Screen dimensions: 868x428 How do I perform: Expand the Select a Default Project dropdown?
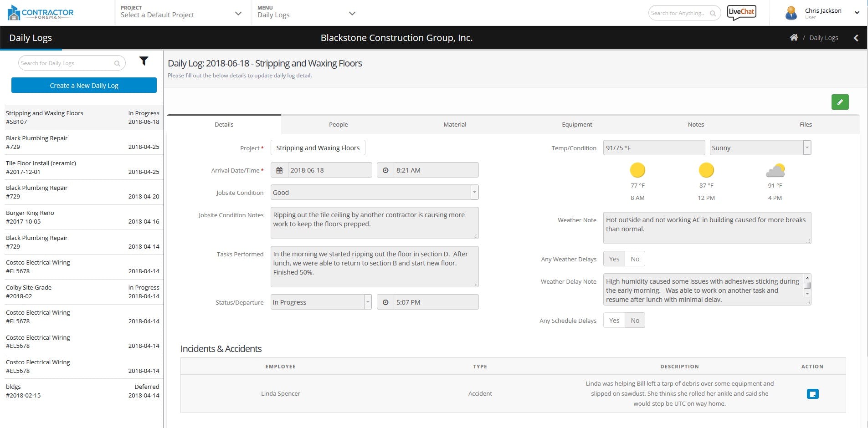[x=238, y=14]
